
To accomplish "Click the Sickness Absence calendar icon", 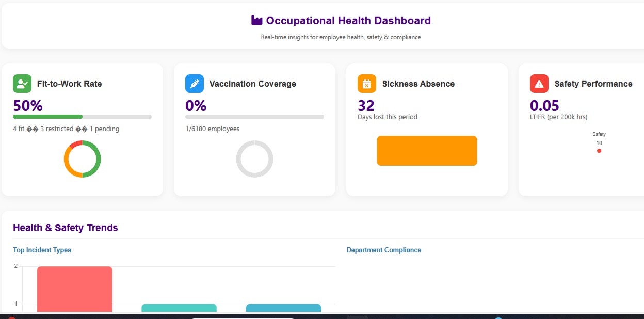I will point(366,83).
